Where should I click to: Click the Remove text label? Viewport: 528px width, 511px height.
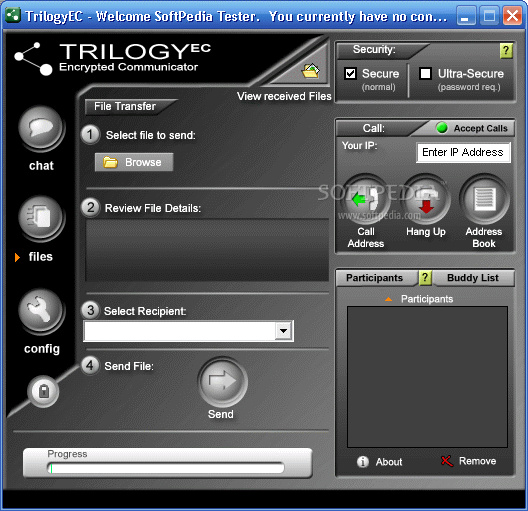[x=477, y=461]
